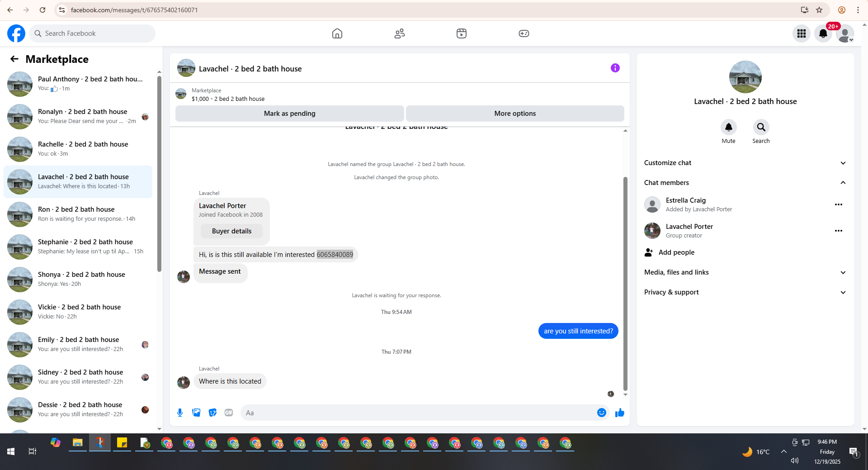This screenshot has height=470, width=868.
Task: Open Dessie conversation
Action: point(78,409)
